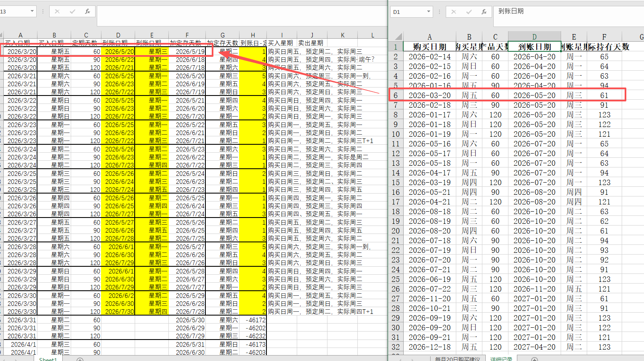
Task: Select the Sheet1 tab
Action: click(48, 359)
